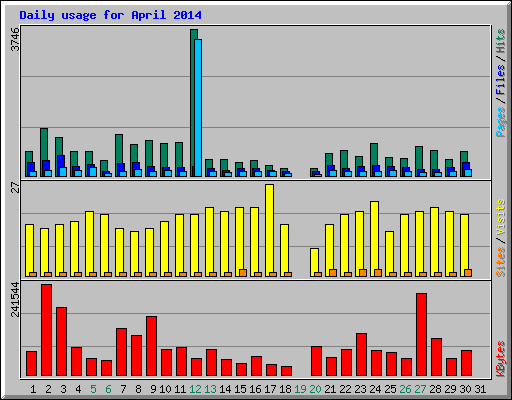The width and height of the screenshot is (512, 400).
Task: Click the day 22 axis label
Action: [x=345, y=389]
